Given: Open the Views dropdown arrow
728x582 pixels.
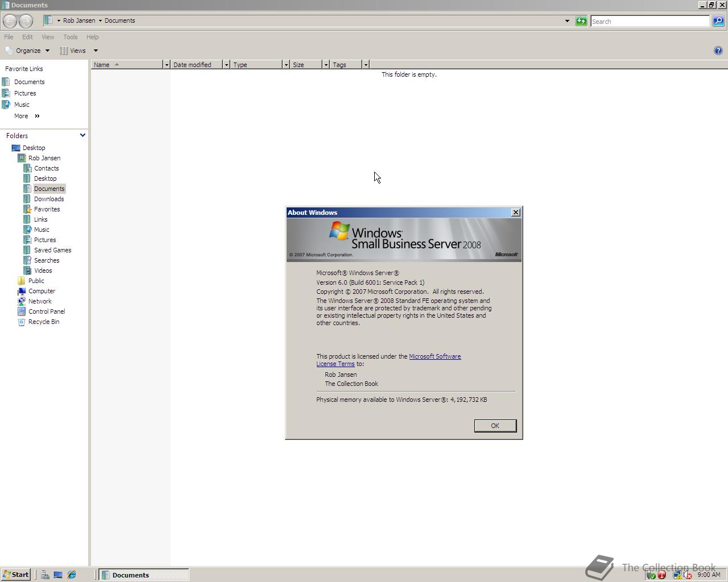Looking at the screenshot, I should coord(96,51).
